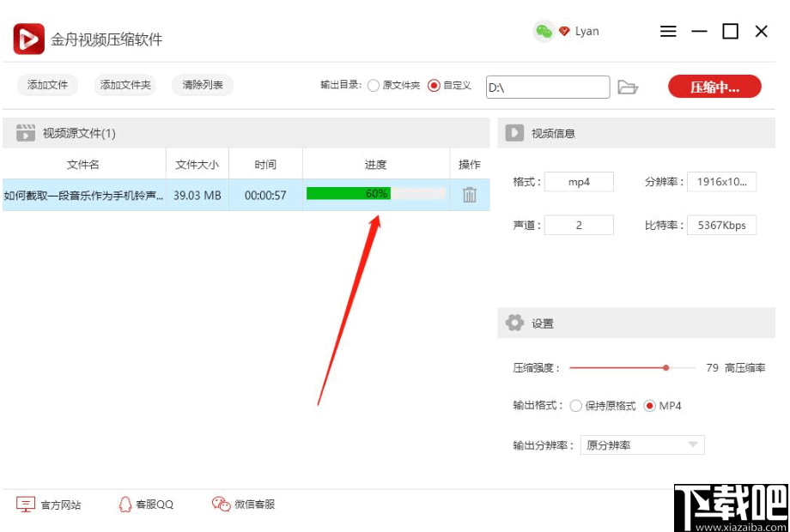Click the D:\ output path field

[x=548, y=87]
